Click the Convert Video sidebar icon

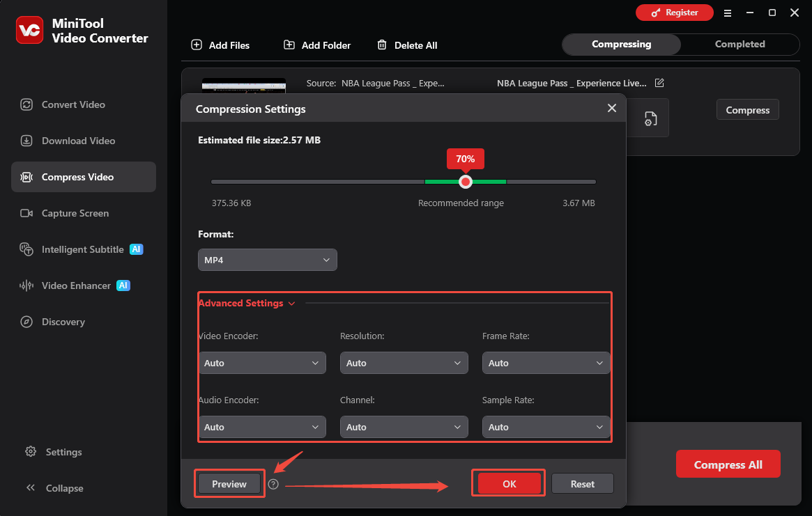26,104
